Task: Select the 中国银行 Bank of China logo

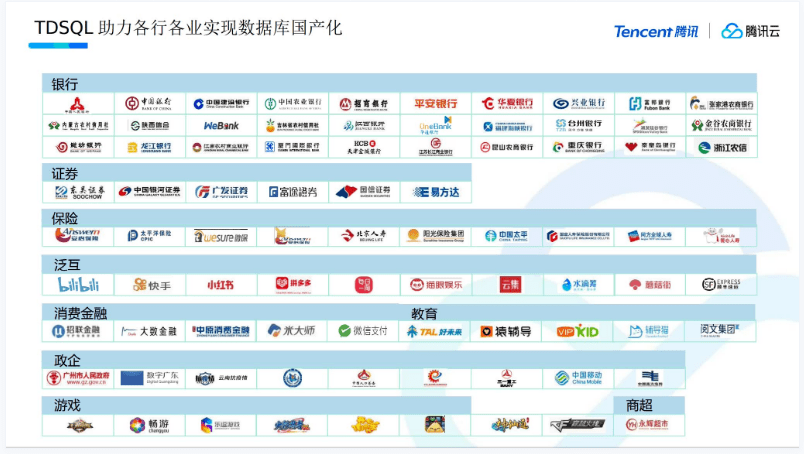Action: point(148,104)
